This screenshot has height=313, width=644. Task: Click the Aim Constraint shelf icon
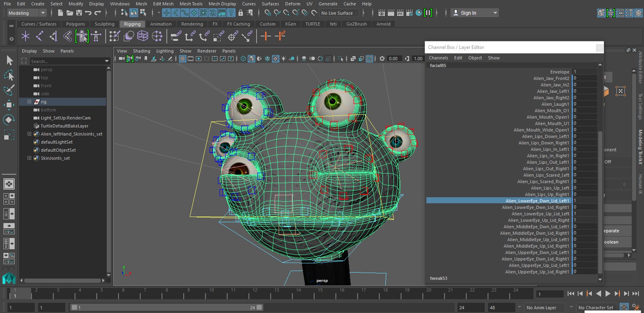pos(232,36)
